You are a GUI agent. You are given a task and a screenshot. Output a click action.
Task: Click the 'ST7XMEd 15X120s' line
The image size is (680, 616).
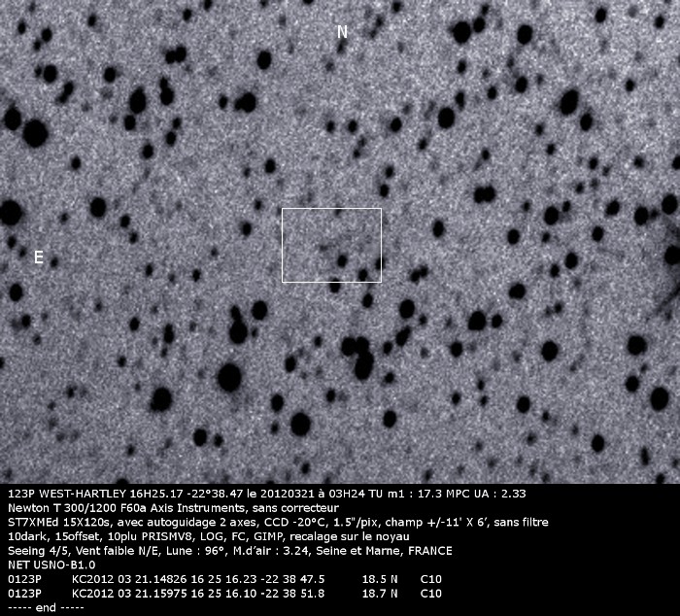[278, 523]
